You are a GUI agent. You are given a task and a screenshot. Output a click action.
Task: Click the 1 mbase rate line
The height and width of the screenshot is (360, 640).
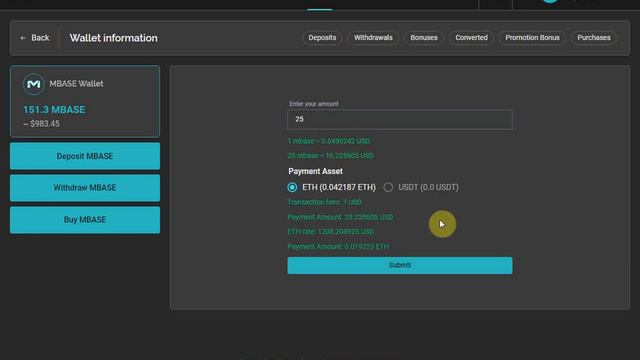(x=329, y=141)
